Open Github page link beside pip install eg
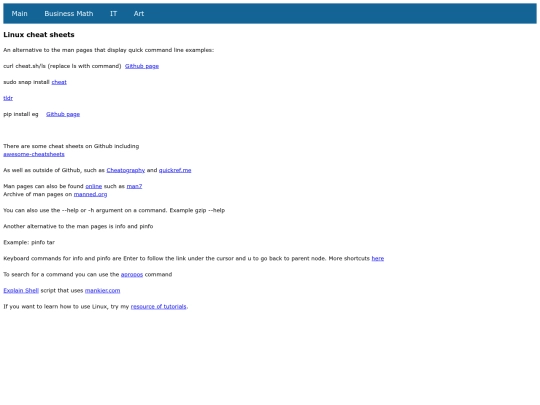540x405 pixels. coord(63,114)
